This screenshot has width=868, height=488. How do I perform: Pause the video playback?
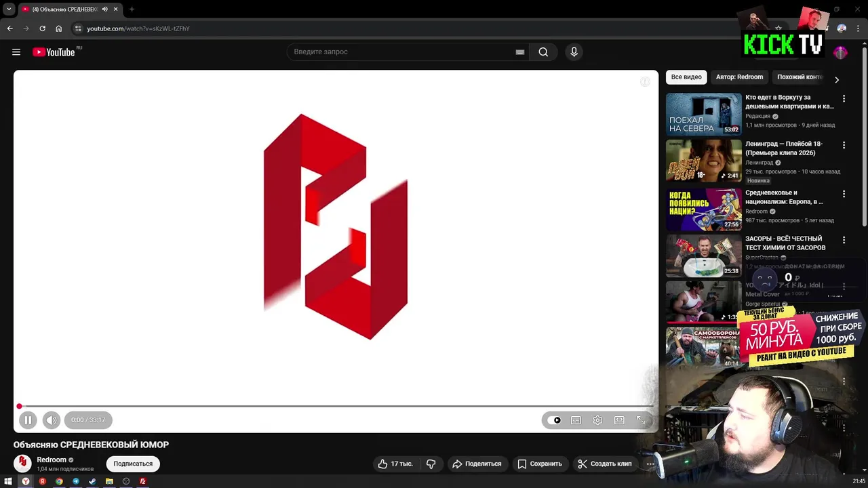pos(28,420)
